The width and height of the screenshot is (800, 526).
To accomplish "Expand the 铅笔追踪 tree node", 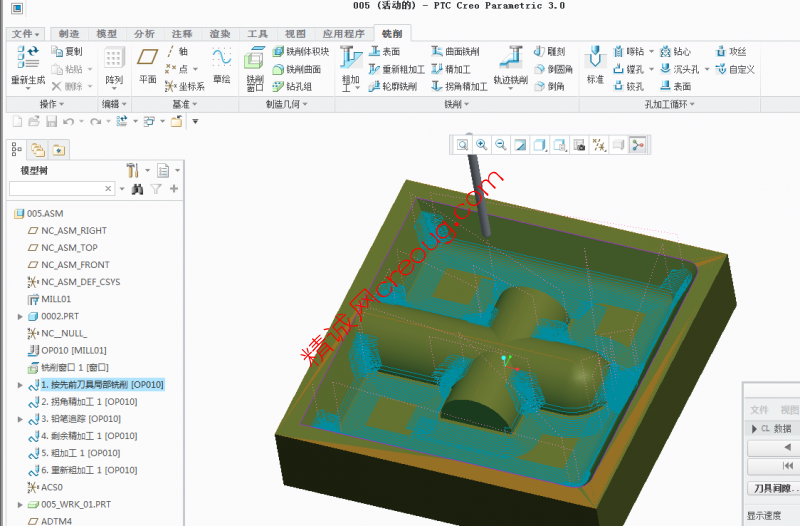I will coord(20,419).
